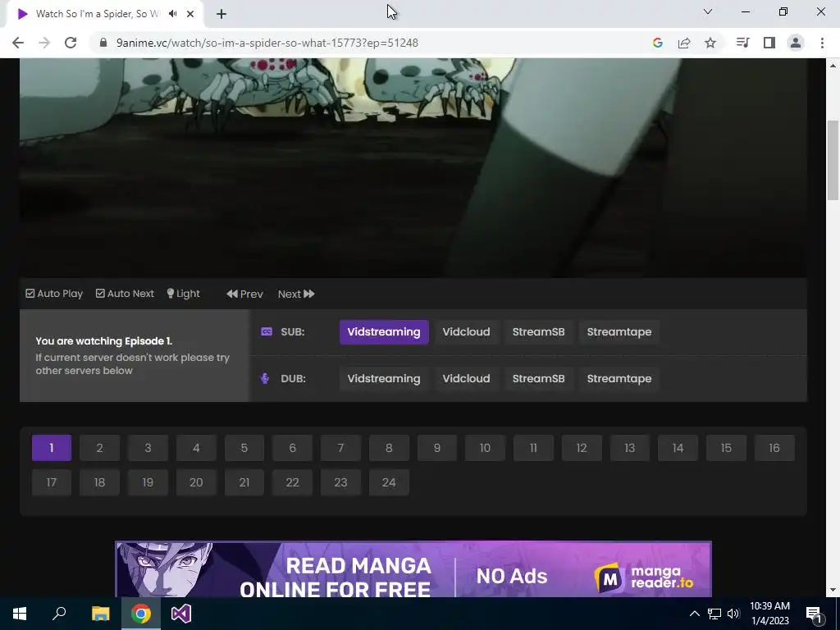Open episode 15
This screenshot has height=630, width=840.
(x=727, y=448)
